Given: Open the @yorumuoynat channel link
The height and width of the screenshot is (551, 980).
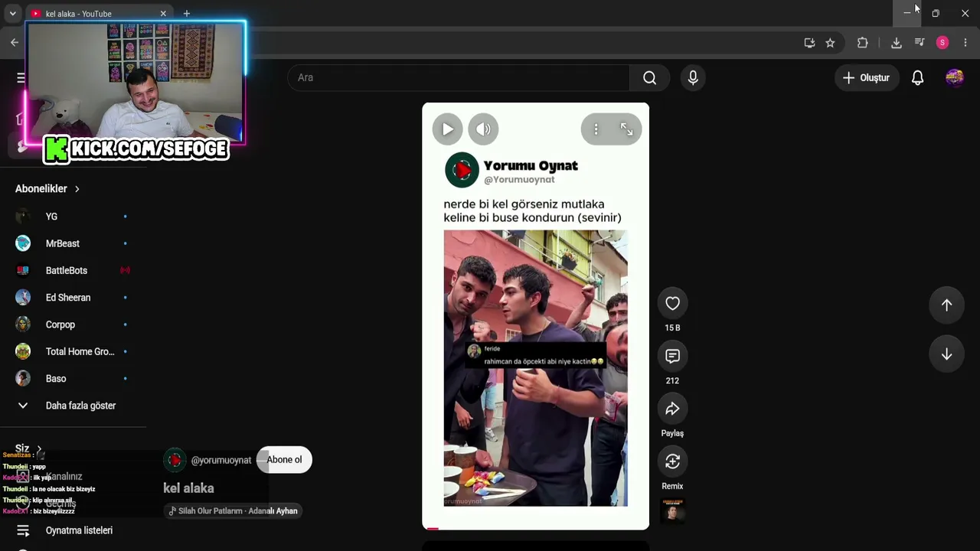Looking at the screenshot, I should tap(220, 460).
